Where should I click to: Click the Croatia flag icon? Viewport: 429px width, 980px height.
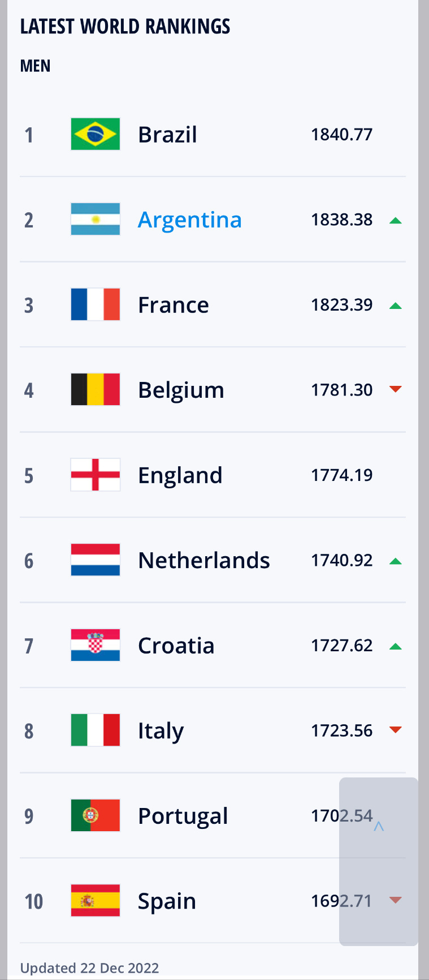95,645
